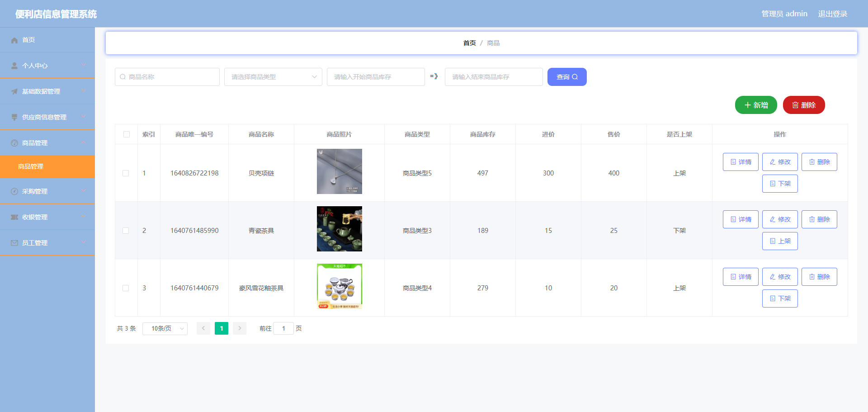Click the magnifier icon in 商品名称 search field

[123, 77]
